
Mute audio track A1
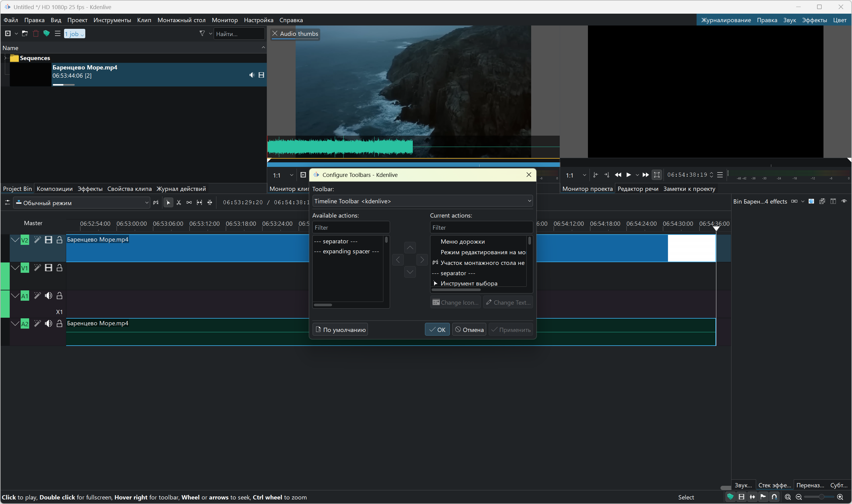(x=49, y=296)
